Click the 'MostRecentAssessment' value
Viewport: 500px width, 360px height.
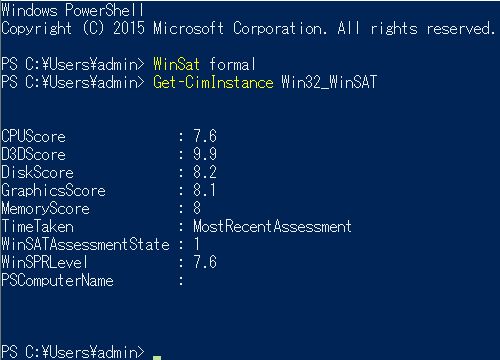click(272, 226)
